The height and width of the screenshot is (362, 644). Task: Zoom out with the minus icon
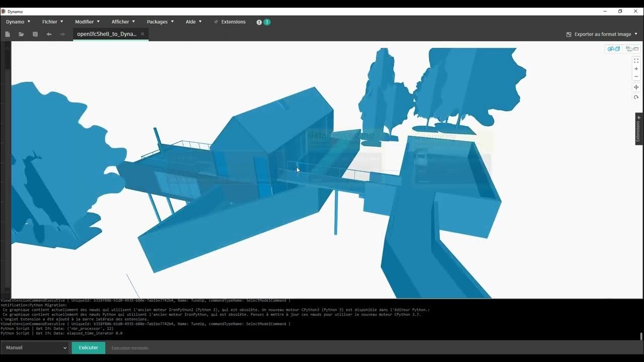pyautogui.click(x=636, y=76)
